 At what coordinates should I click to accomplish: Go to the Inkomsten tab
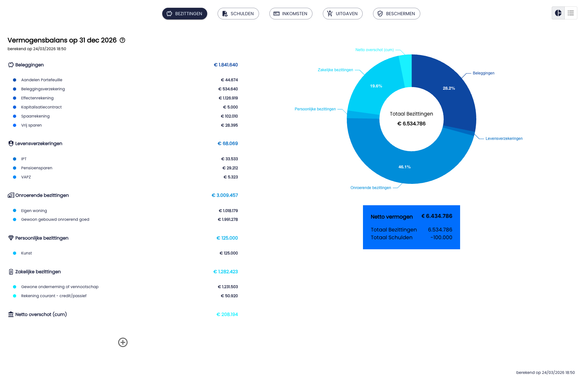291,14
